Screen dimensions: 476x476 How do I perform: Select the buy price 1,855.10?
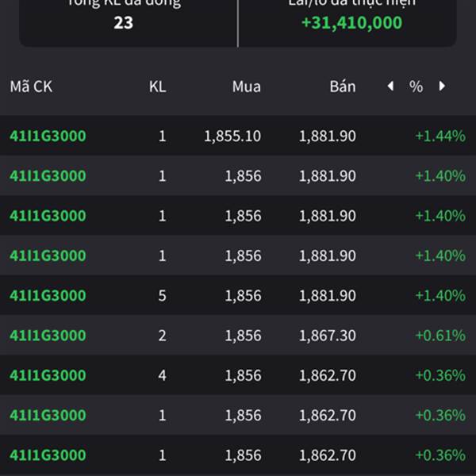(x=232, y=136)
